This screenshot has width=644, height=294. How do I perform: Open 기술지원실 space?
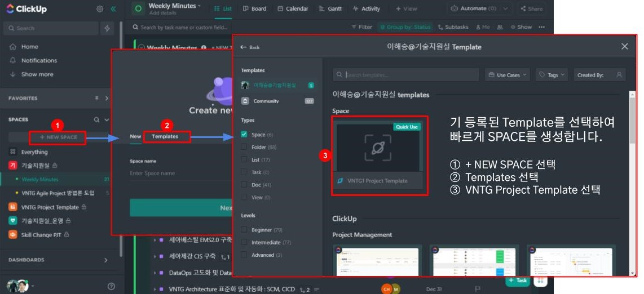click(35, 165)
